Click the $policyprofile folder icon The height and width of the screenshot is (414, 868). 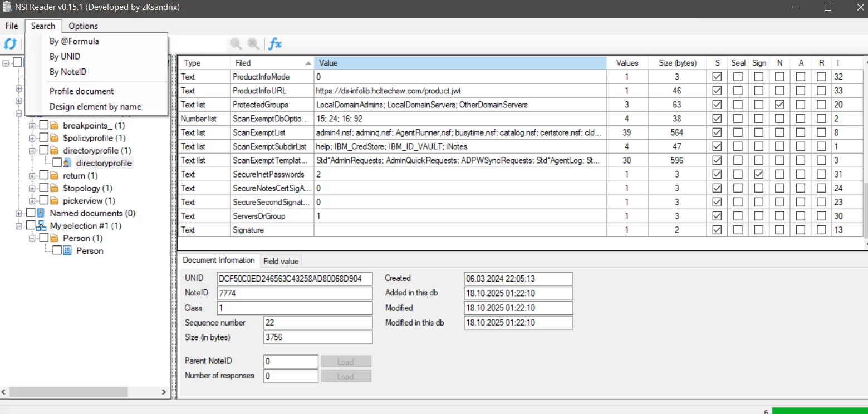54,138
